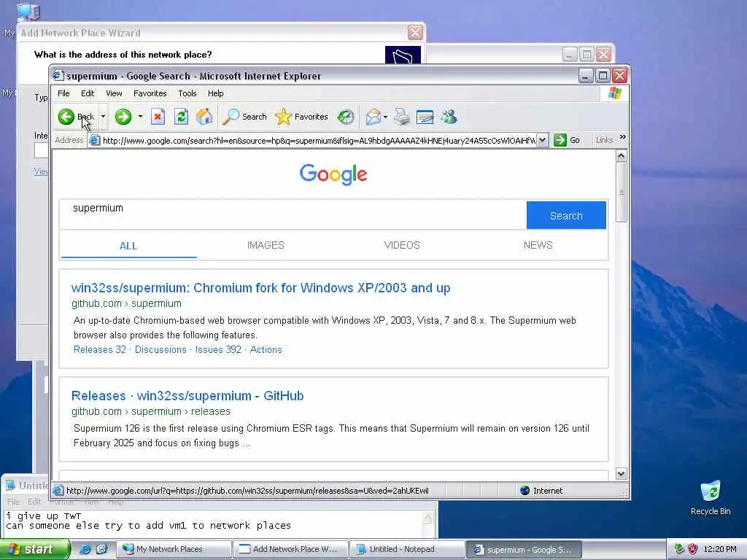Click the clock showing 12:20 PM
Image resolution: width=747 pixels, height=560 pixels.
[720, 549]
